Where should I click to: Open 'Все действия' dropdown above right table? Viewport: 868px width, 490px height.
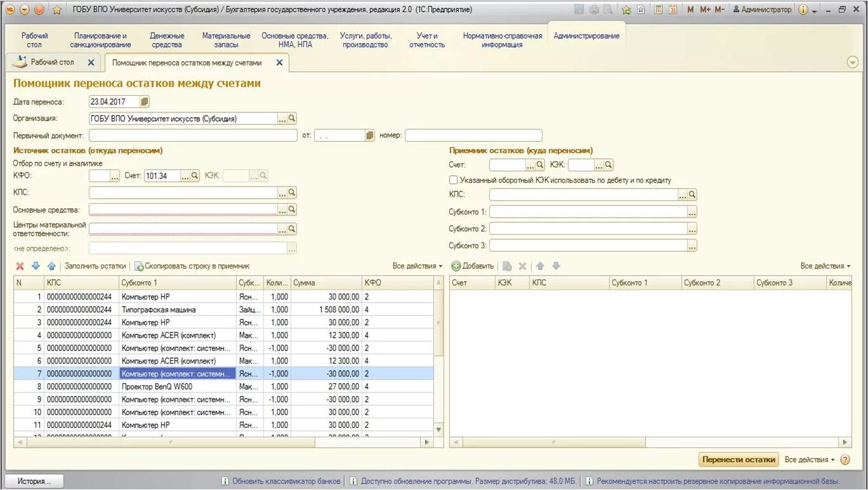click(x=825, y=266)
